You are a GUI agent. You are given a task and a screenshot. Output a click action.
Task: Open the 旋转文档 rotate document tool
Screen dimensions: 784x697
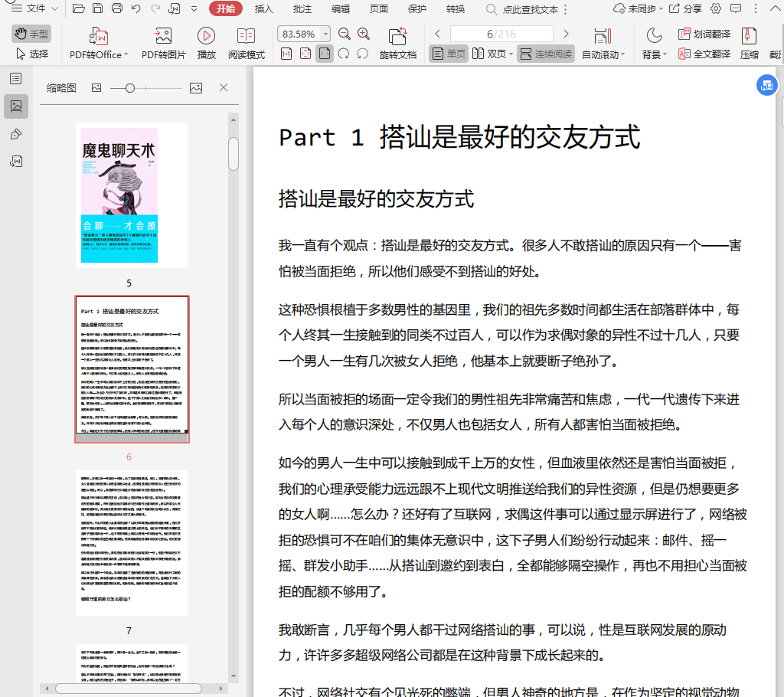point(398,43)
